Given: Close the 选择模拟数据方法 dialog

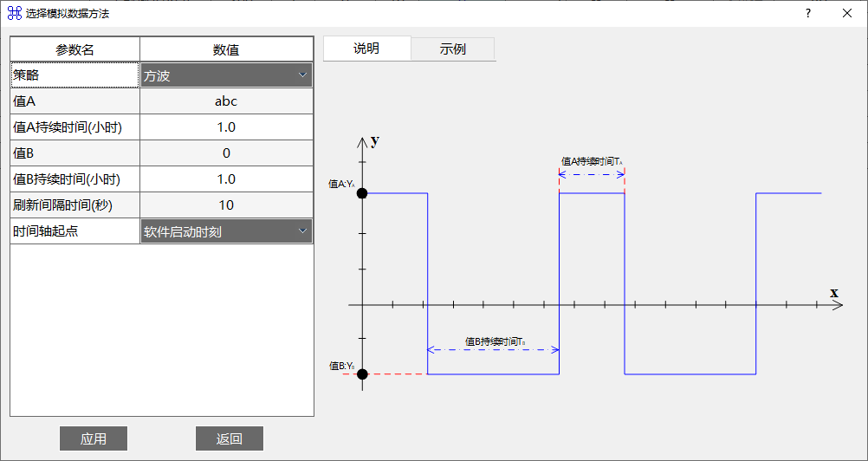Looking at the screenshot, I should coord(847,13).
